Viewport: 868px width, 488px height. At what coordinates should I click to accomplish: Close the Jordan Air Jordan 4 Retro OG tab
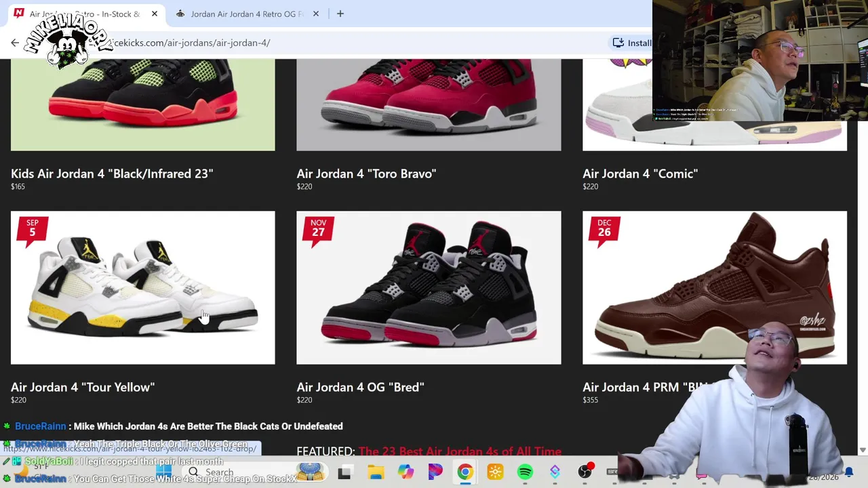[x=315, y=14]
